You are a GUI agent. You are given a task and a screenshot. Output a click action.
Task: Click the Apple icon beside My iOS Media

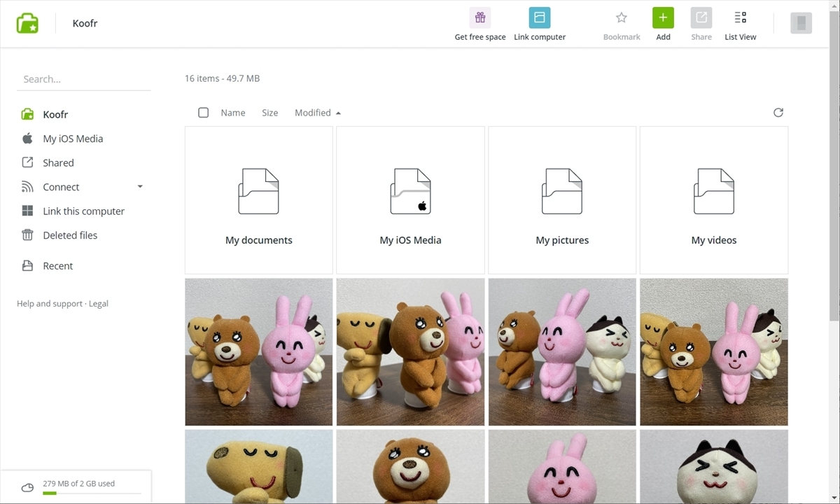pyautogui.click(x=27, y=138)
